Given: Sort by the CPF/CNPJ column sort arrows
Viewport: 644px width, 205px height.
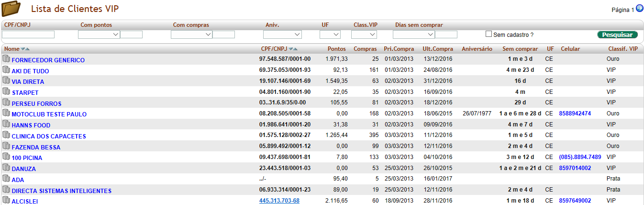Looking at the screenshot, I should (x=293, y=49).
